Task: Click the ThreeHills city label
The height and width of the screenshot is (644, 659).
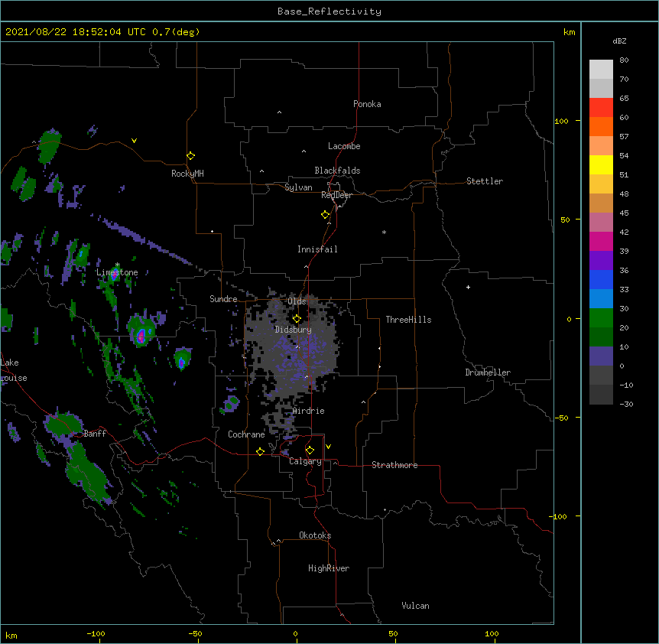Action: (x=408, y=320)
